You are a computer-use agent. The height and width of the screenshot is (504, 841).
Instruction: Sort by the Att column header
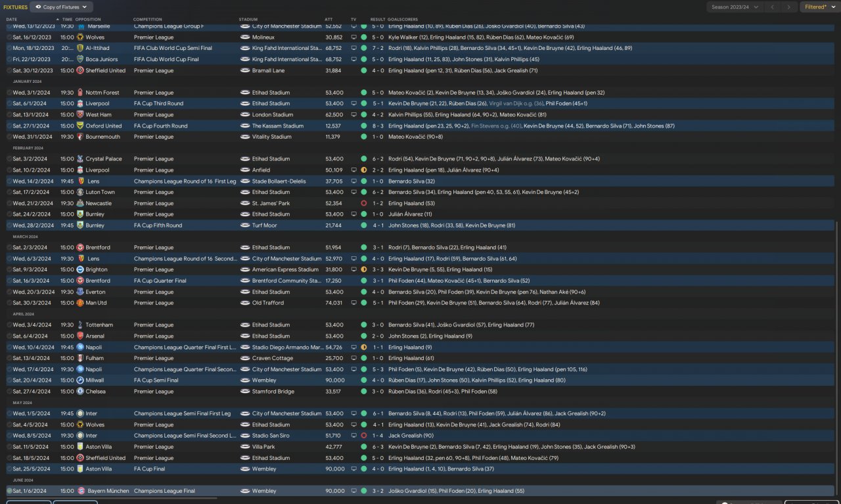tap(329, 20)
